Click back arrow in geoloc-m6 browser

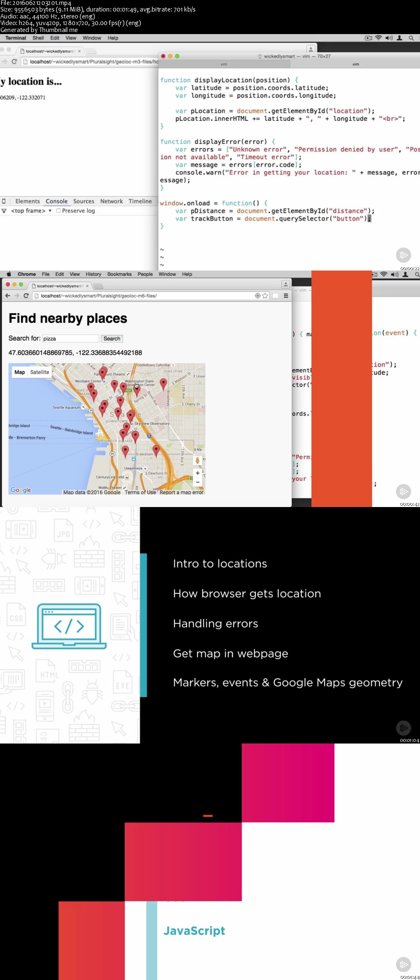tap(7, 296)
